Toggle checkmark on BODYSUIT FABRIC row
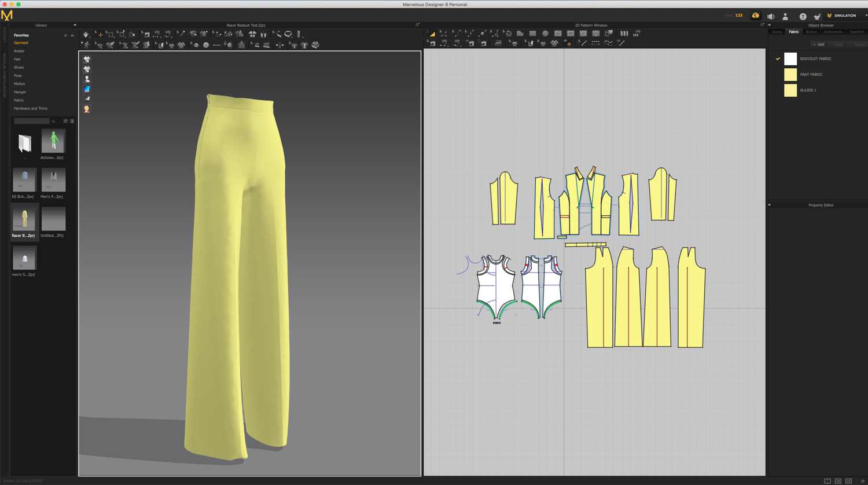The height and width of the screenshot is (485, 868). click(x=778, y=58)
